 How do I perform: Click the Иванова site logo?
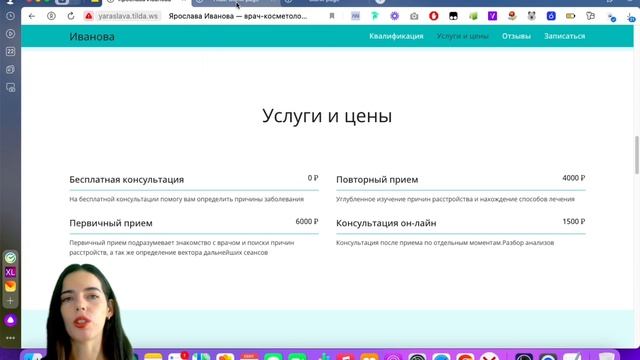(x=92, y=37)
